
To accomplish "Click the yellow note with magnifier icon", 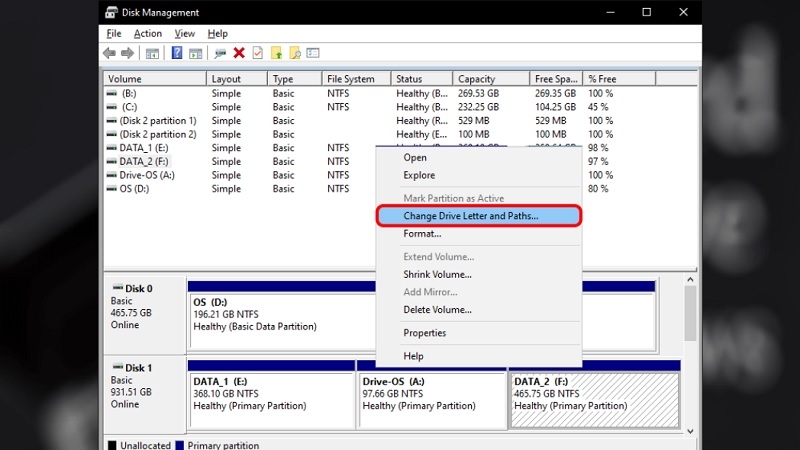I will (x=294, y=53).
